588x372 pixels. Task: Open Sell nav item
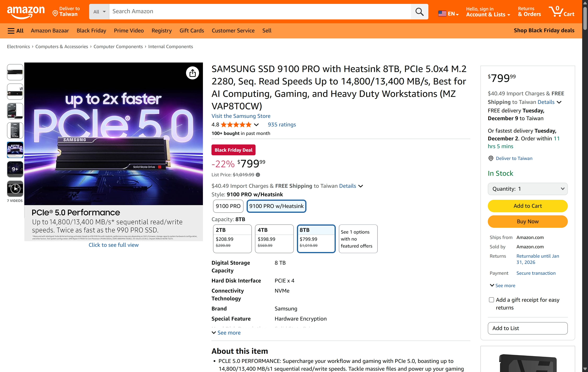[x=267, y=30]
